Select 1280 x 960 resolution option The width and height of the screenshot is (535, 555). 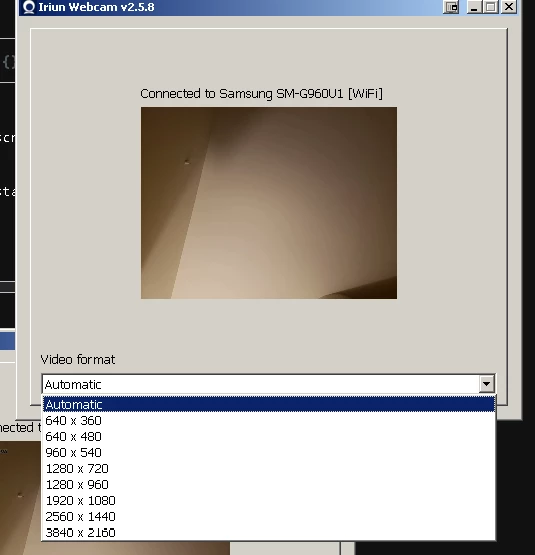coord(269,484)
